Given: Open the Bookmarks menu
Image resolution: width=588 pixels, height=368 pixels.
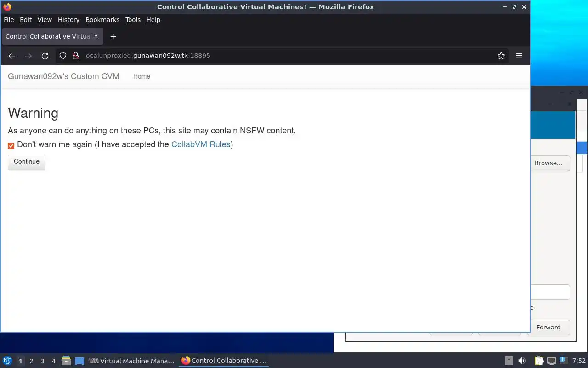Looking at the screenshot, I should 102,20.
